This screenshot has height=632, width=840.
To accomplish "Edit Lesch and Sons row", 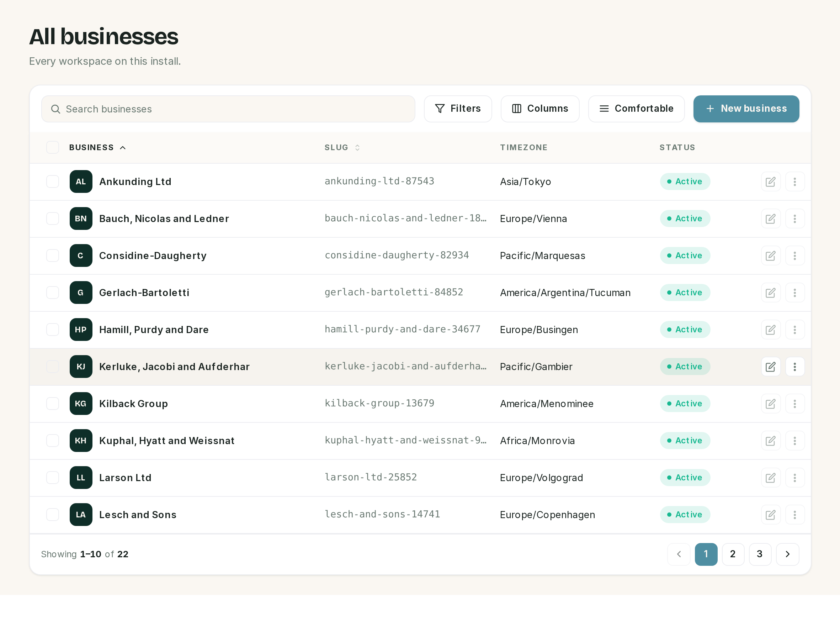I will 771,515.
